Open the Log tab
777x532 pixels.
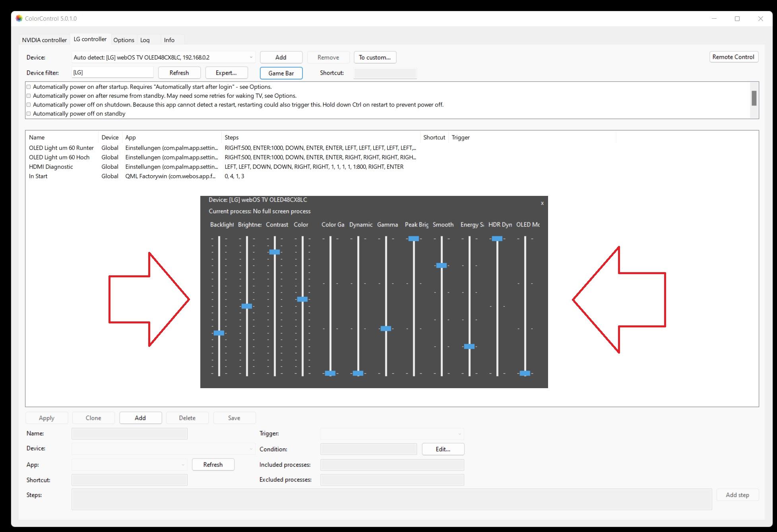[x=145, y=40]
